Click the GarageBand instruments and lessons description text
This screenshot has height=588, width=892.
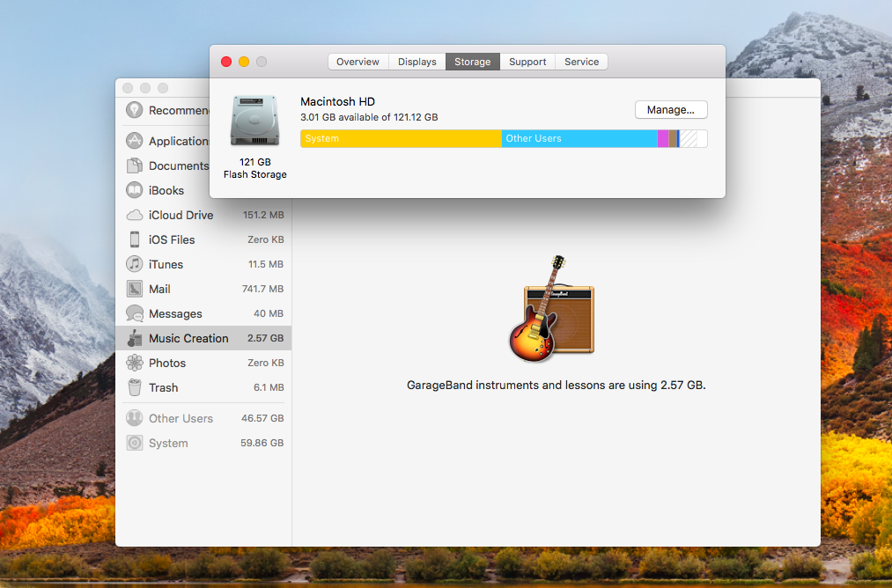pyautogui.click(x=556, y=385)
